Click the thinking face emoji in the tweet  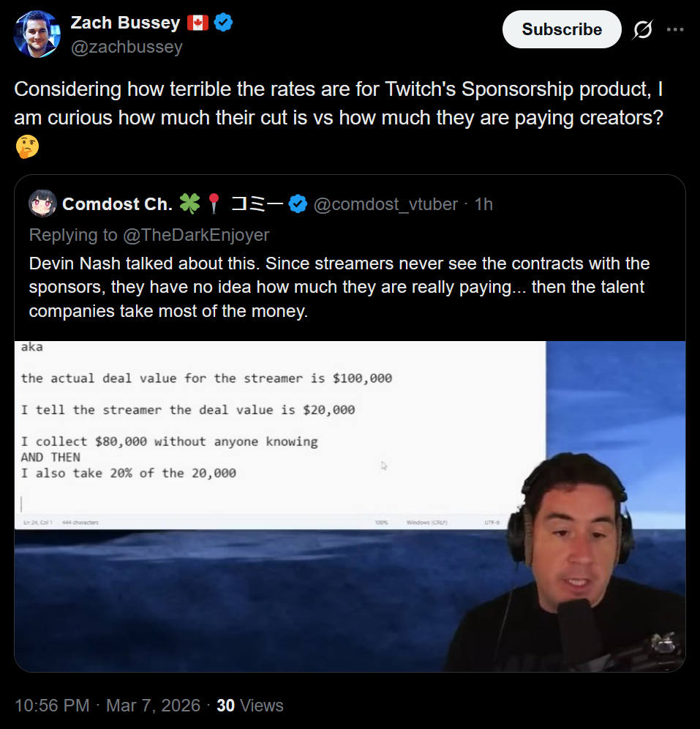click(27, 146)
